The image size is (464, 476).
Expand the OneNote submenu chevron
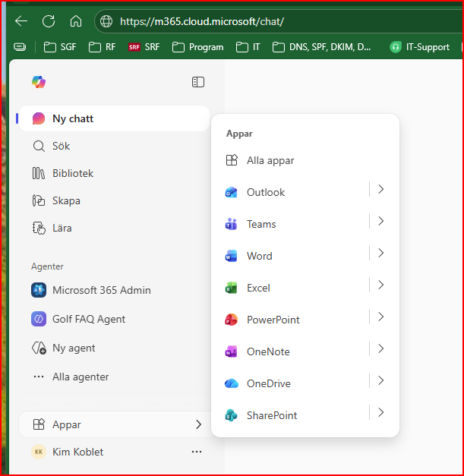pyautogui.click(x=380, y=348)
